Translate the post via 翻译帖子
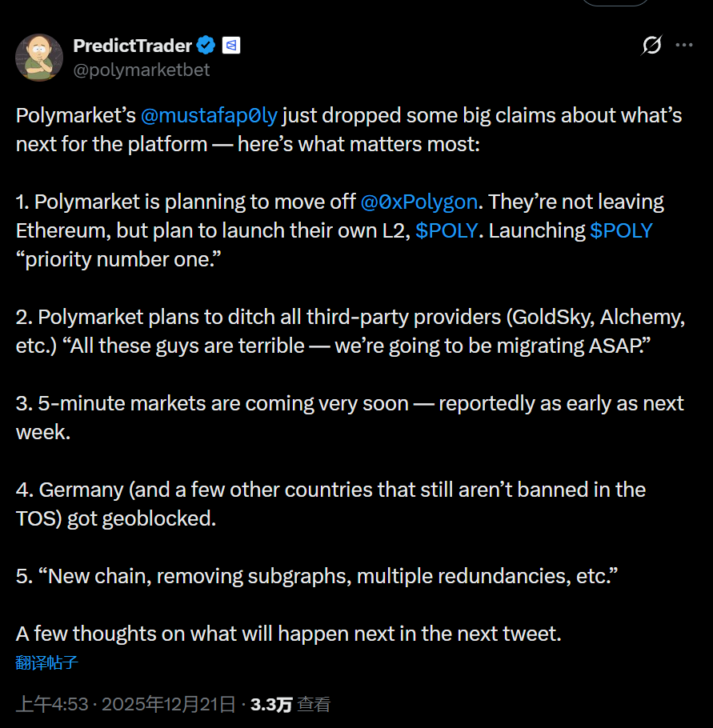This screenshot has height=728, width=713. point(46,662)
